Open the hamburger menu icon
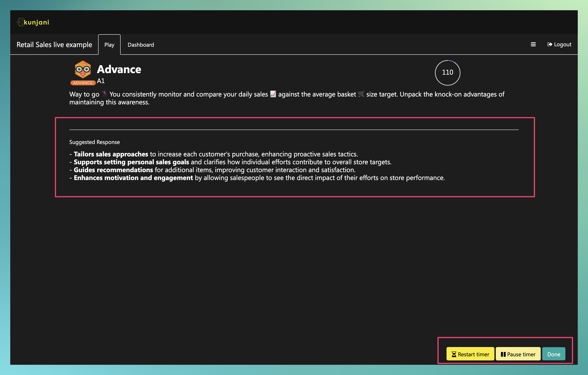The height and width of the screenshot is (375, 588). pos(533,45)
